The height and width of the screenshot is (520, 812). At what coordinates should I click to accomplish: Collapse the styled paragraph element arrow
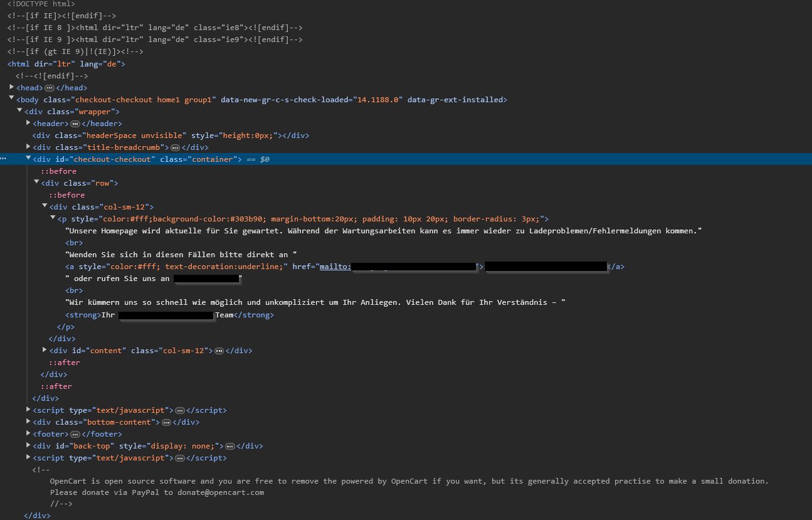[x=53, y=218]
